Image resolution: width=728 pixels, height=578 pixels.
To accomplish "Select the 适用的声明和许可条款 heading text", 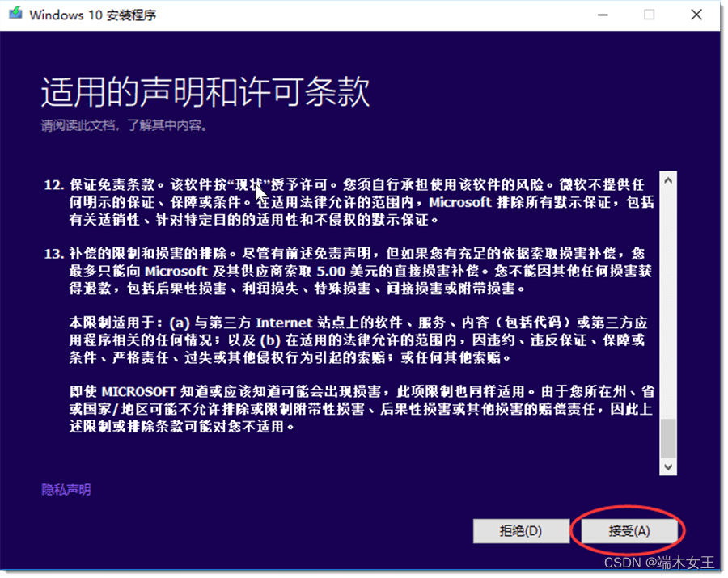I will pyautogui.click(x=205, y=93).
